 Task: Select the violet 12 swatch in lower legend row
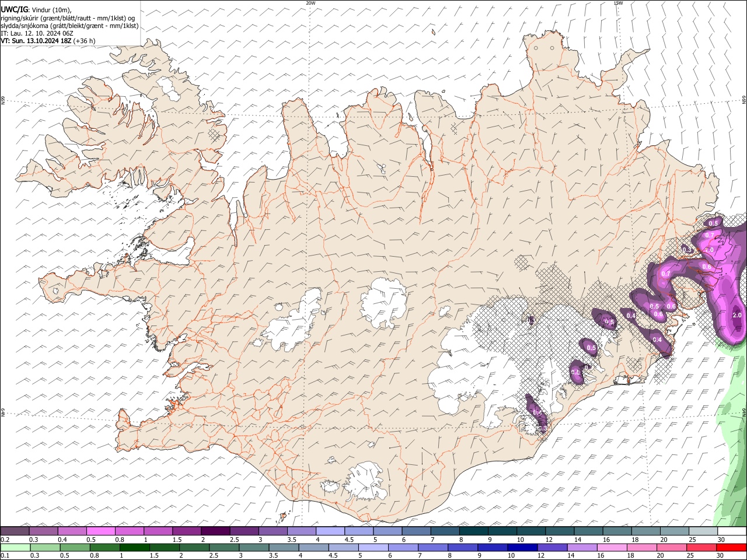(551, 548)
